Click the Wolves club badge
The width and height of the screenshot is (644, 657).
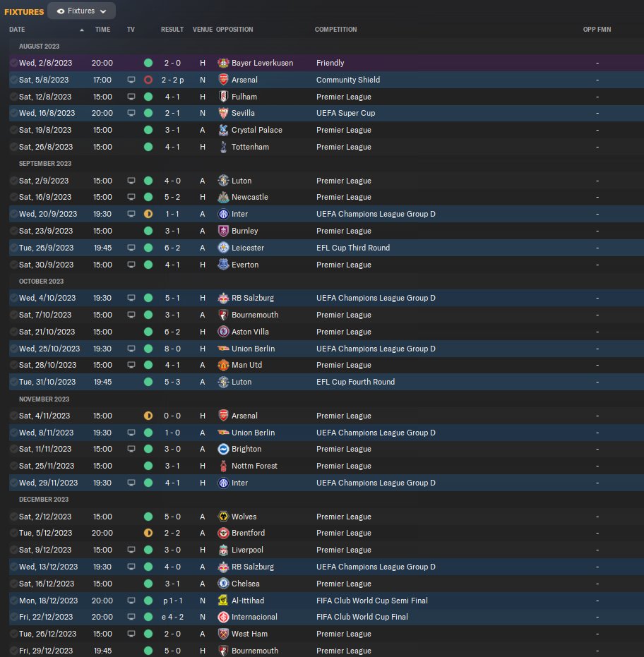tap(223, 517)
